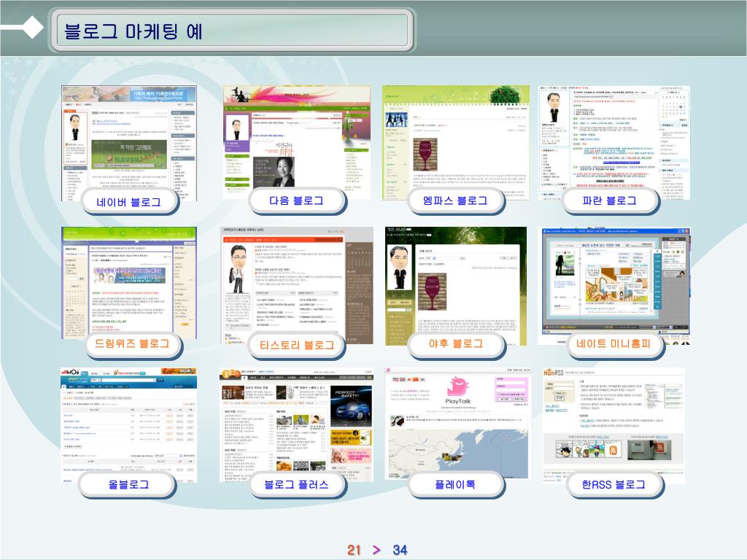Viewport: 747px width, 560px height.
Task: Open the 네이트 미니홈피 screenshot thumbnail
Action: coord(614,286)
